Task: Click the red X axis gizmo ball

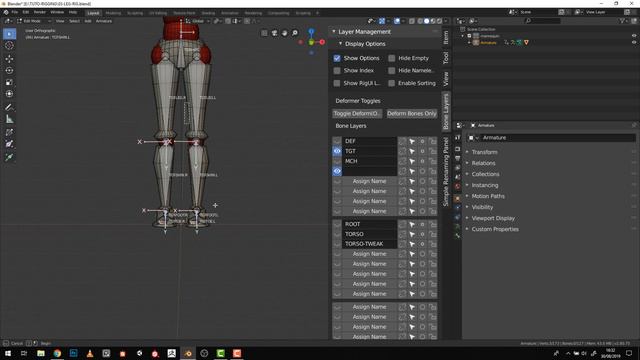Action: pos(322,42)
